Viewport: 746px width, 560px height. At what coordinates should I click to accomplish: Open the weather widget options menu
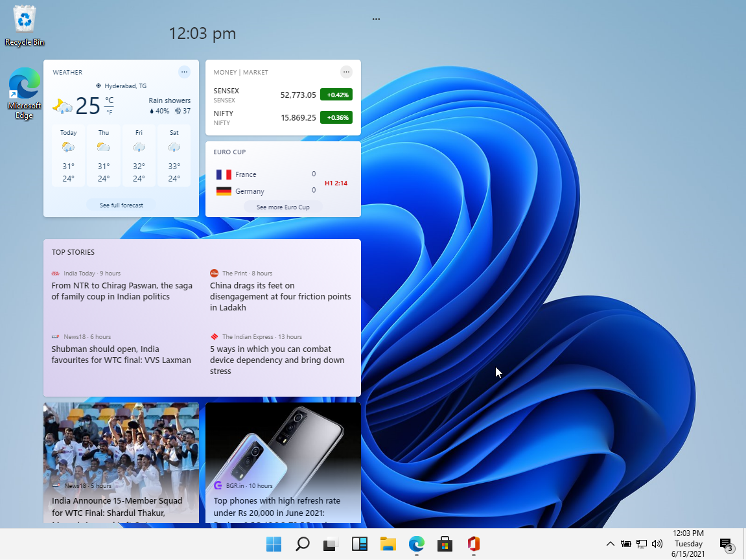(184, 72)
